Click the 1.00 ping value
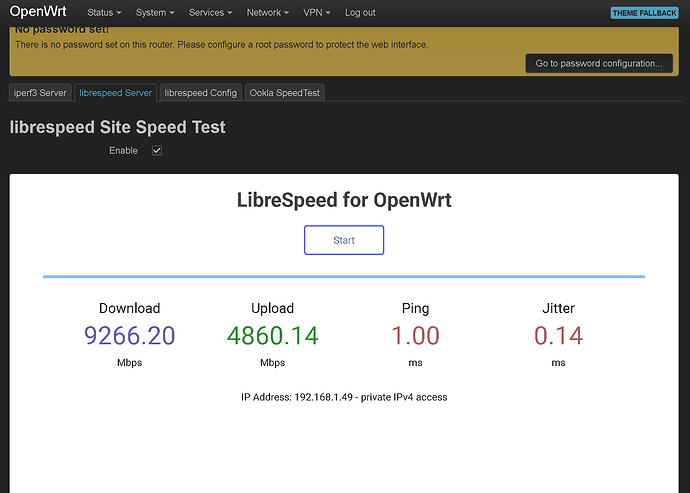 (415, 335)
